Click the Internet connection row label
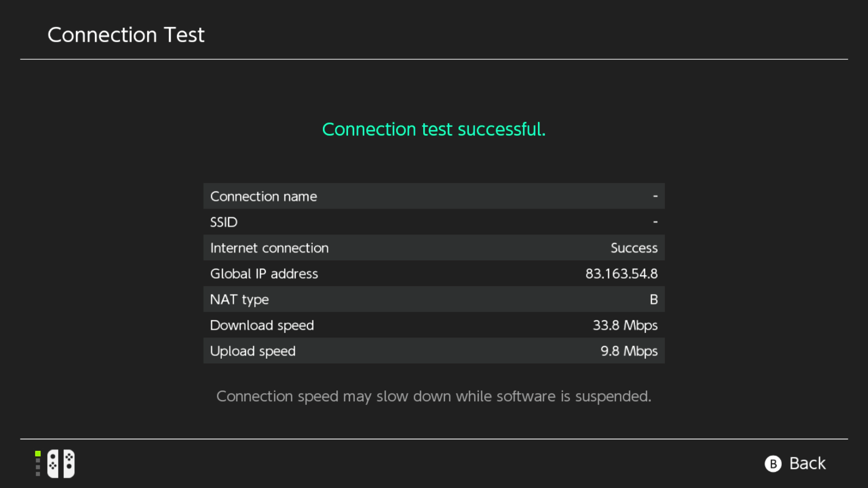868x488 pixels. point(269,248)
